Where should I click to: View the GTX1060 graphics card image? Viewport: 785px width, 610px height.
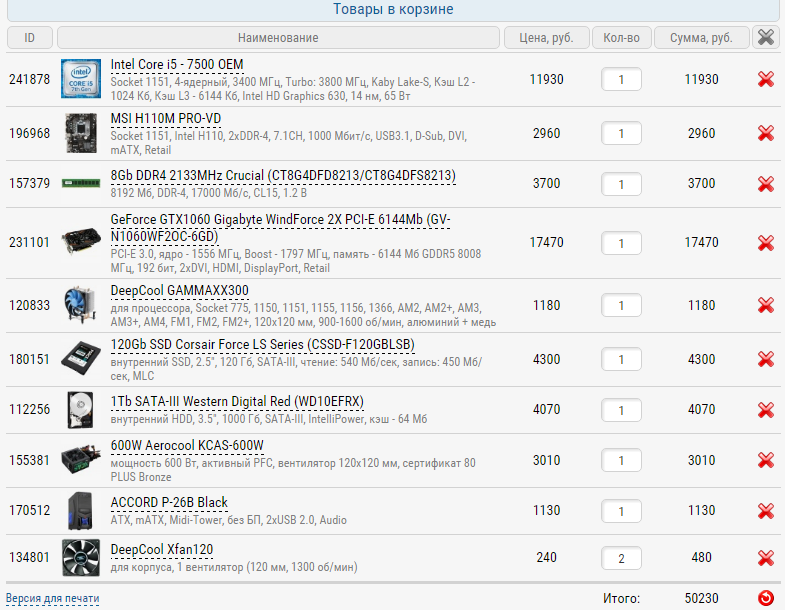81,242
